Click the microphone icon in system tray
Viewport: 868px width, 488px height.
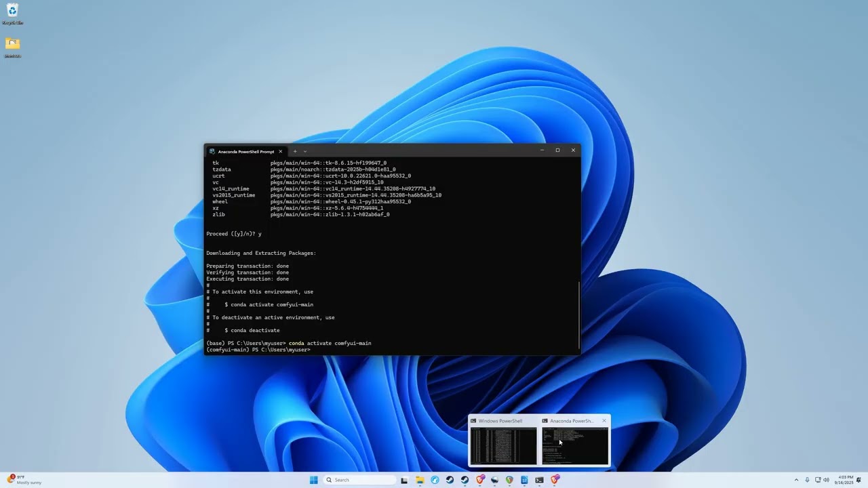click(x=807, y=480)
